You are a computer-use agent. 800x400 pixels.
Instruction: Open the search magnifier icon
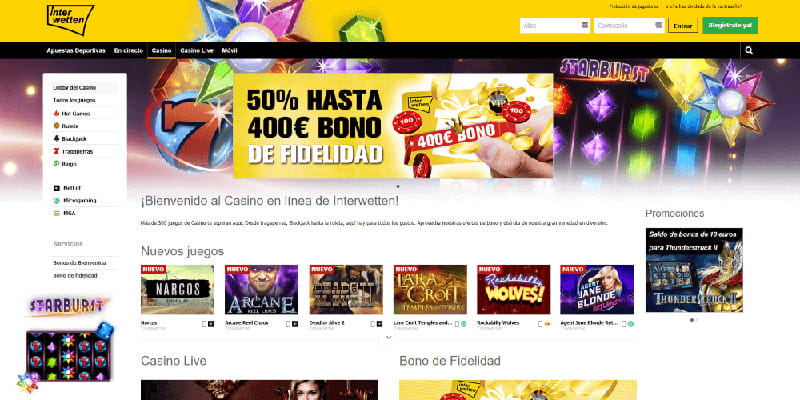[748, 51]
